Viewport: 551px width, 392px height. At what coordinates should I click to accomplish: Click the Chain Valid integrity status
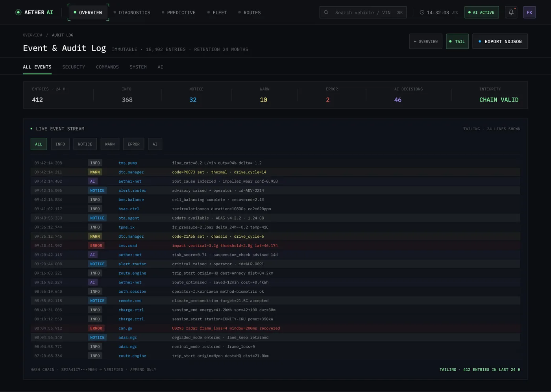coord(499,100)
